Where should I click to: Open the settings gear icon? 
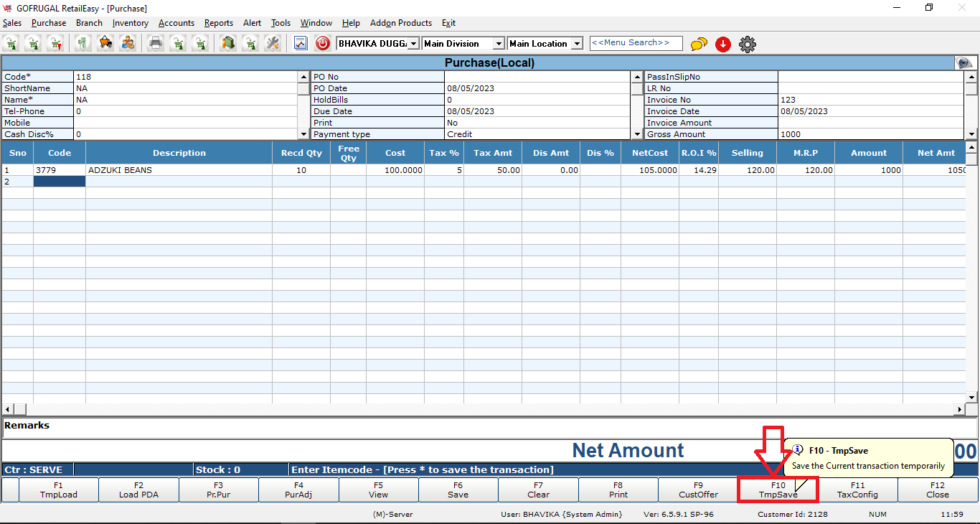748,45
